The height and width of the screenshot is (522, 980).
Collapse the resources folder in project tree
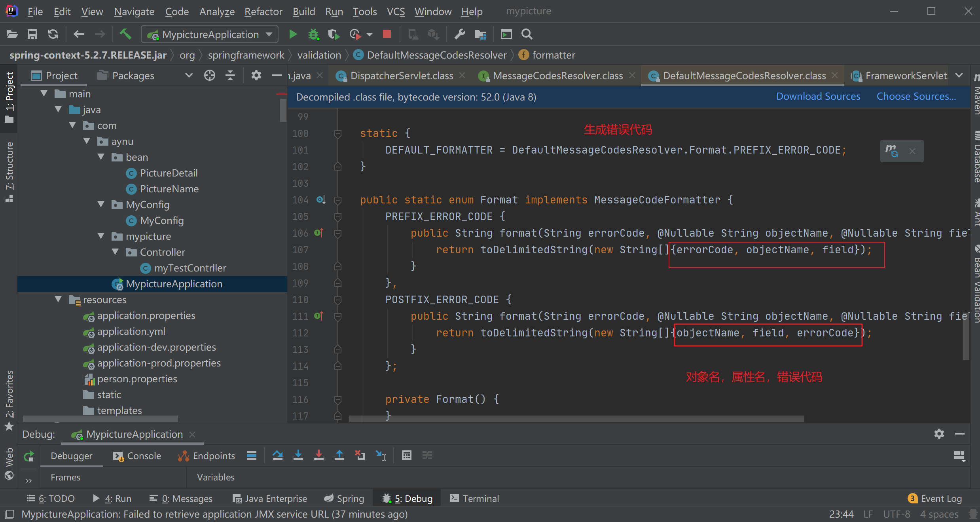coord(59,300)
